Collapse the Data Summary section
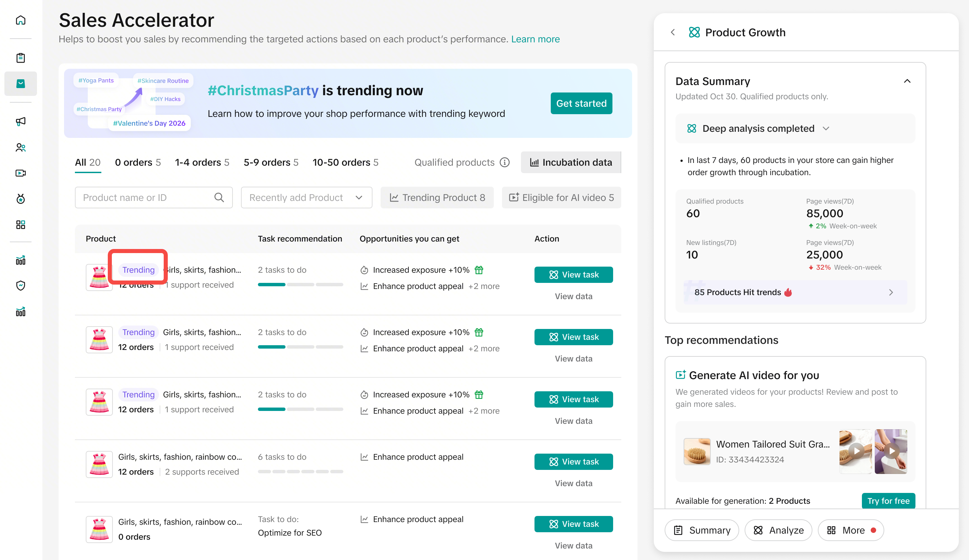This screenshot has height=560, width=969. pyautogui.click(x=907, y=81)
